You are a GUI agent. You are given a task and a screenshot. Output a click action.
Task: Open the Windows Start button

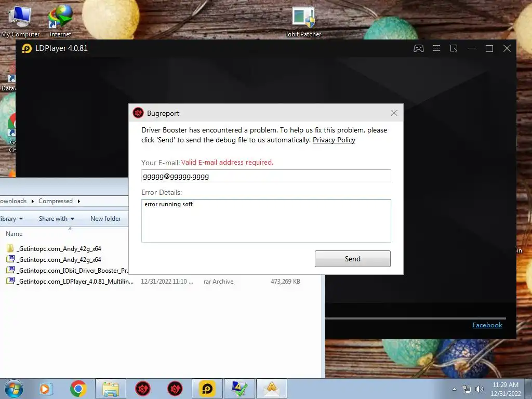14,389
